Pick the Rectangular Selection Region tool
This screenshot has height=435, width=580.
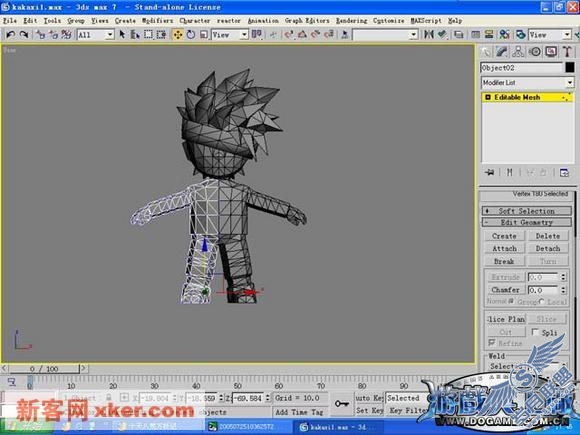coord(148,35)
